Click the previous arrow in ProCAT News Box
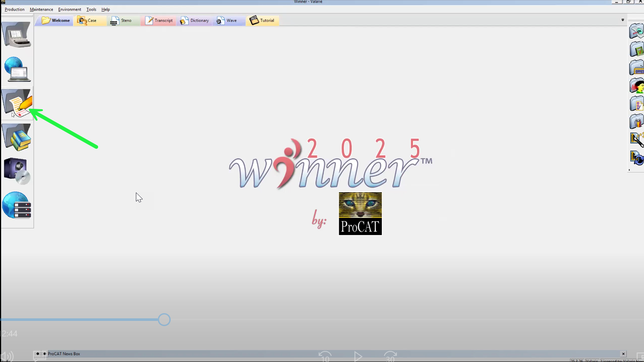644x362 pixels. tap(37, 354)
